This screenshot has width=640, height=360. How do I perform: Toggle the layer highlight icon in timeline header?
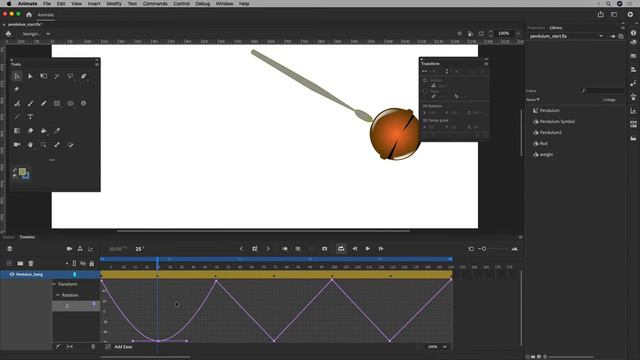[x=67, y=264]
